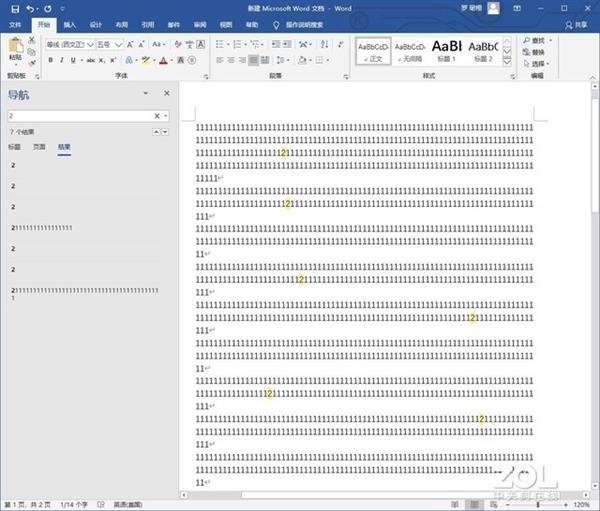This screenshot has height=511, width=600.
Task: Switch to the Design tab
Action: click(x=96, y=25)
